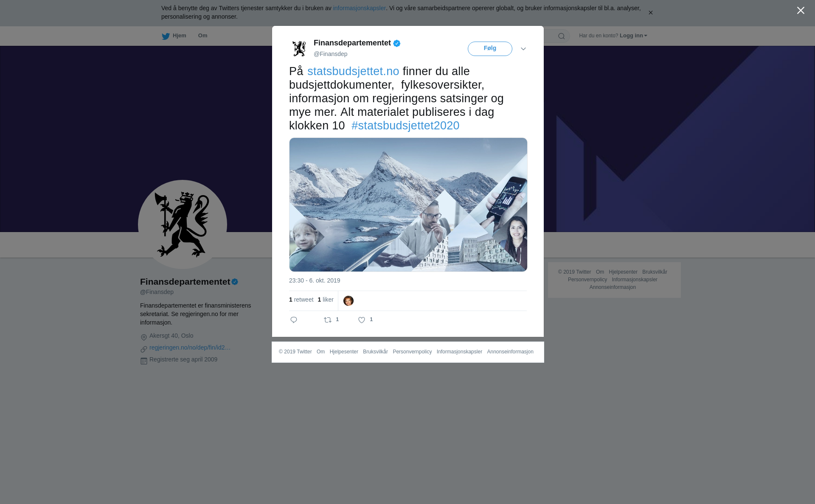
Task: Expand the tweet options chevron
Action: [523, 49]
